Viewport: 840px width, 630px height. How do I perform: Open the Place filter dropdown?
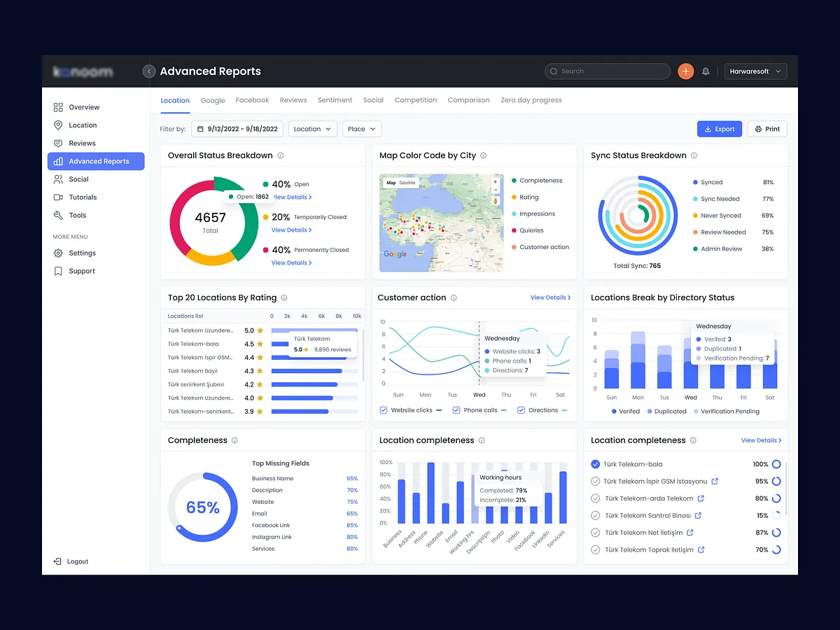tap(362, 129)
